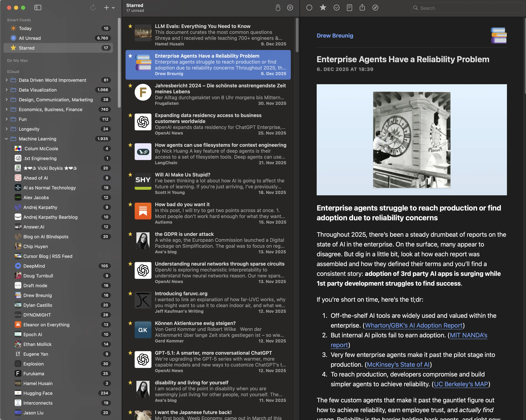The height and width of the screenshot is (420, 526).
Task: Open Reader View for the article
Action: point(349,8)
